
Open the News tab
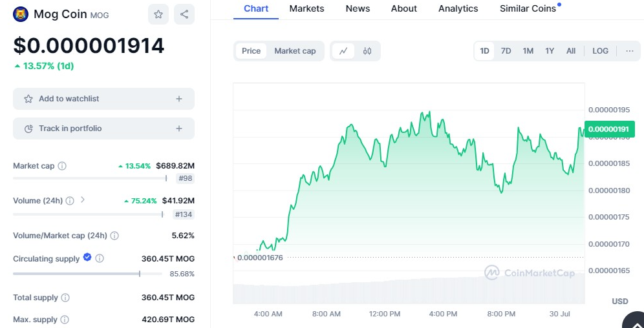coord(358,8)
